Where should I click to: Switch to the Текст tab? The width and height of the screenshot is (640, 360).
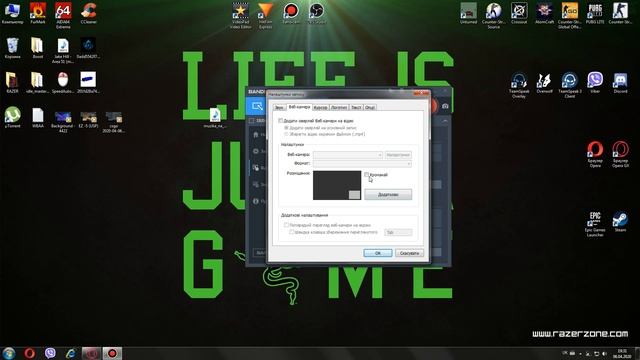[356, 107]
